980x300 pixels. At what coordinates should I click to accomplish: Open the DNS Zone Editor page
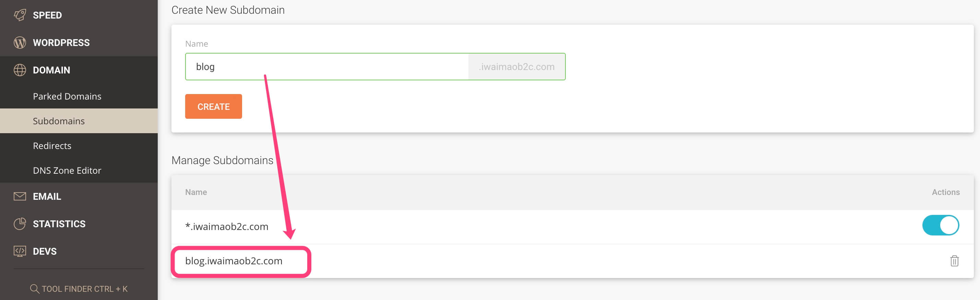coord(67,171)
